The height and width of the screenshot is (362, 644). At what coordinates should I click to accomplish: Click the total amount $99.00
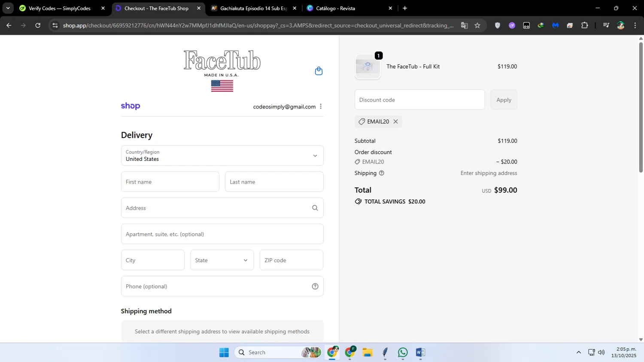coord(505,190)
